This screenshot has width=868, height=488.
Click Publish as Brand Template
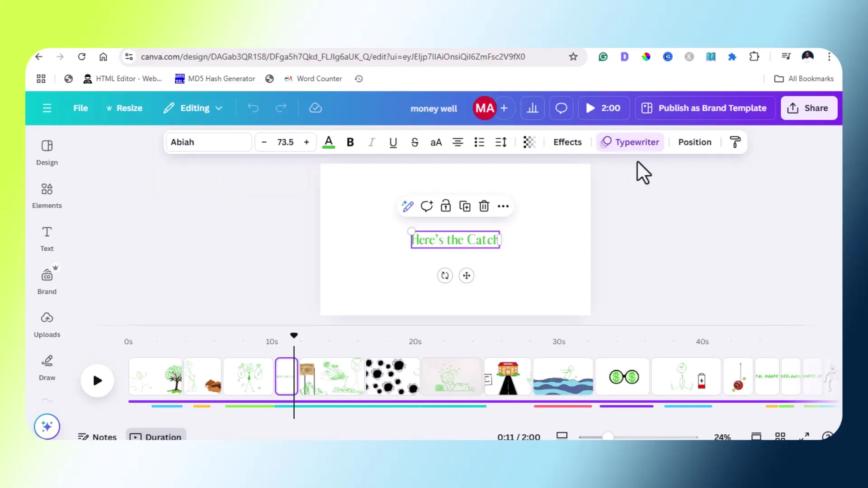(x=705, y=108)
